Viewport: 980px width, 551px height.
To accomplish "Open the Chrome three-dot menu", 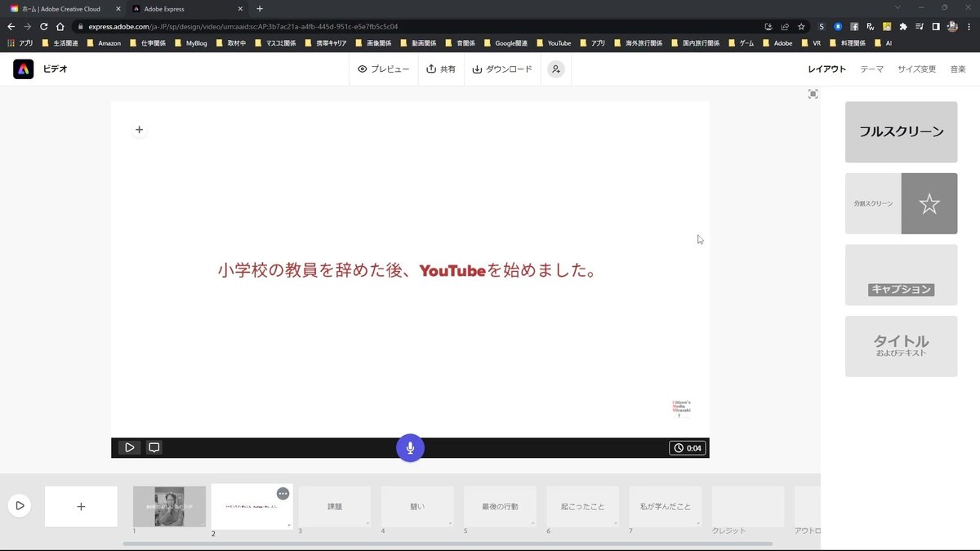I will [969, 26].
